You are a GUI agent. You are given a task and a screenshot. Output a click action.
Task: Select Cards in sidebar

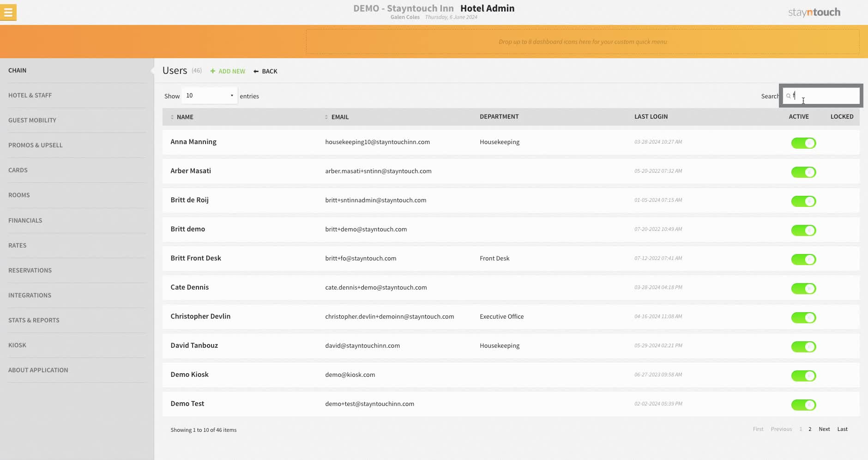(x=18, y=170)
